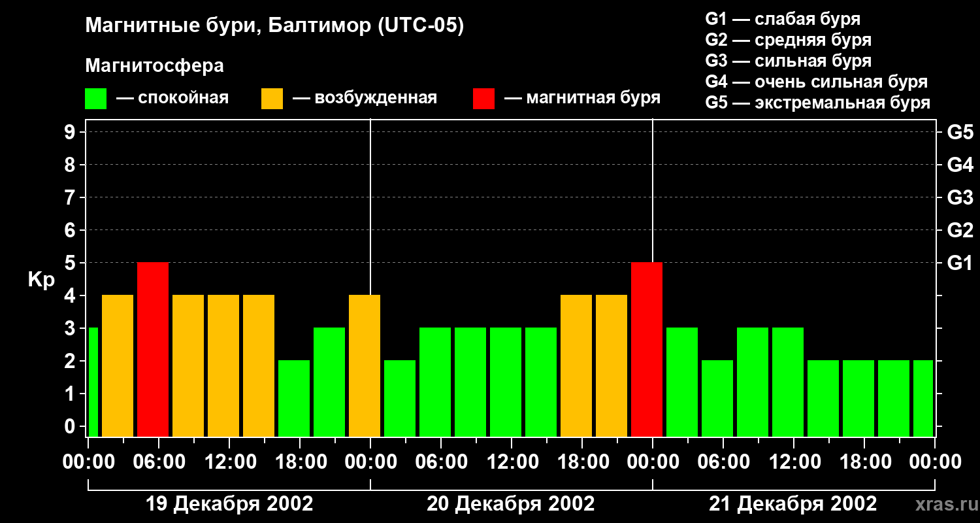This screenshot has height=523, width=980.
Task: Click the '20 Декабря 2002' date label
Action: [x=511, y=504]
